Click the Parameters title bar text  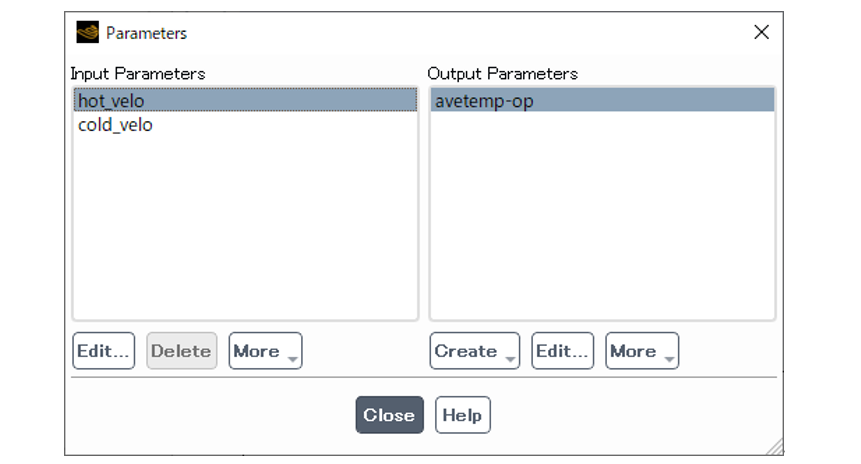tap(146, 33)
